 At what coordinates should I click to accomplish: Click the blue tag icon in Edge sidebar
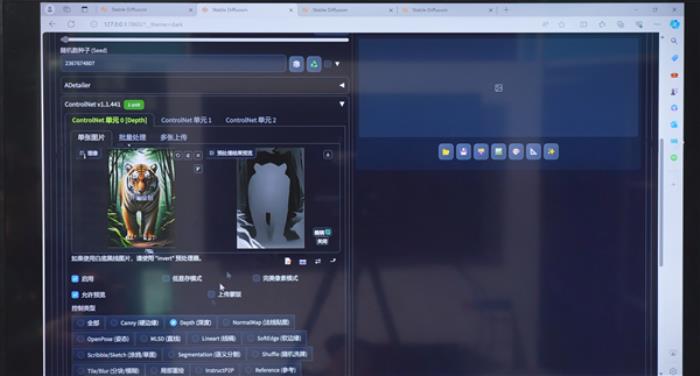pyautogui.click(x=674, y=58)
